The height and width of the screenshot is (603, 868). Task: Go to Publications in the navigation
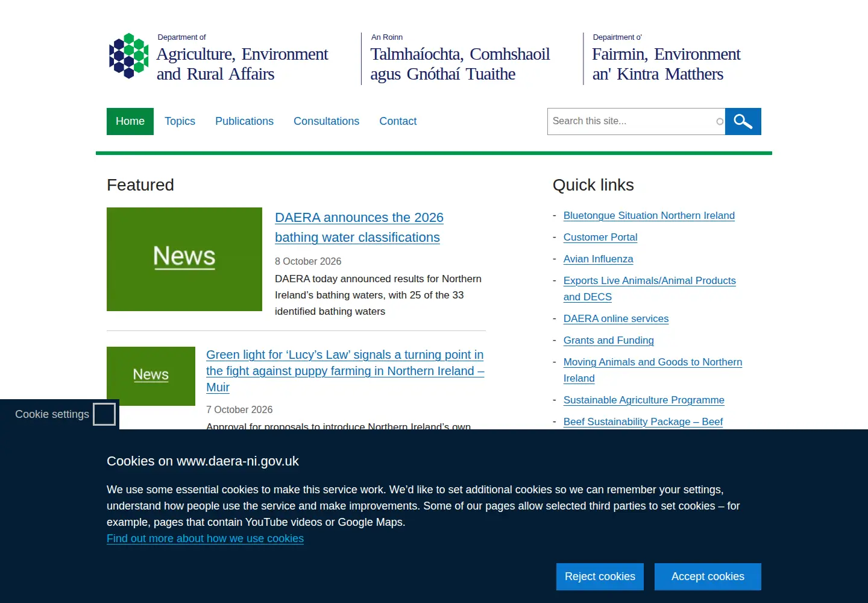pyautogui.click(x=244, y=121)
